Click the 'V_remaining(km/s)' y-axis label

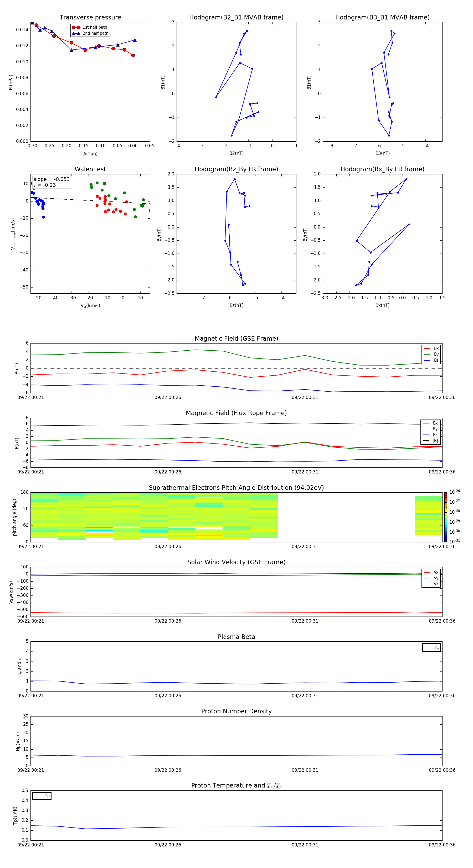(x=13, y=234)
